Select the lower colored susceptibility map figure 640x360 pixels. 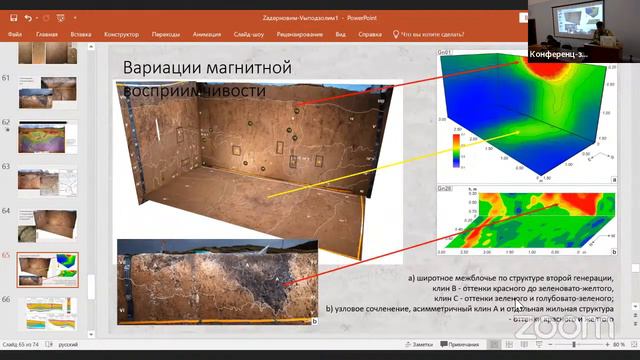tap(527, 220)
